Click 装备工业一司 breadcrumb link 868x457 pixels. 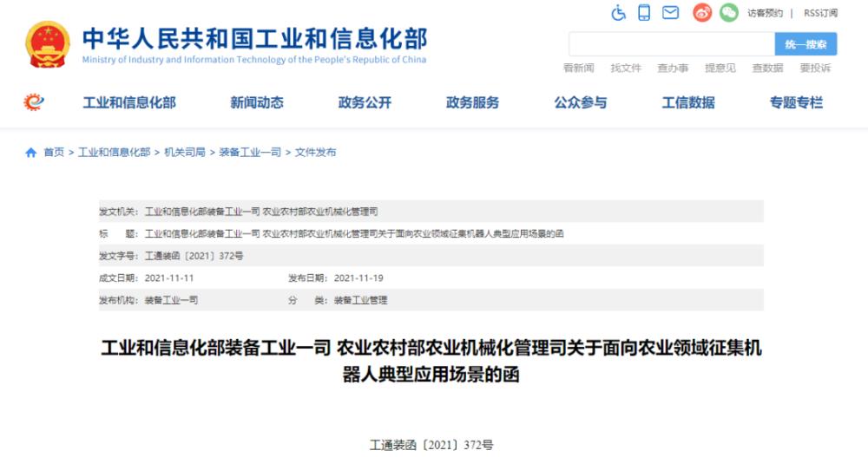(250, 152)
